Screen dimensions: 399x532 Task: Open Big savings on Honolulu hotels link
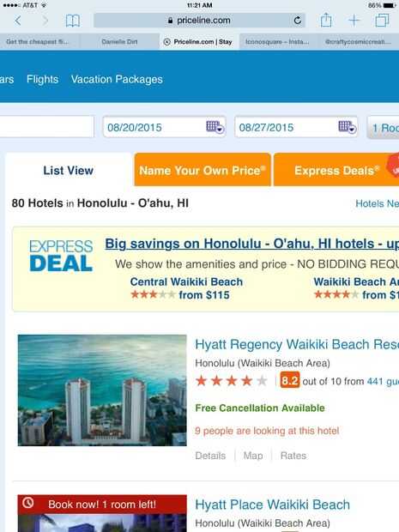[x=251, y=244]
